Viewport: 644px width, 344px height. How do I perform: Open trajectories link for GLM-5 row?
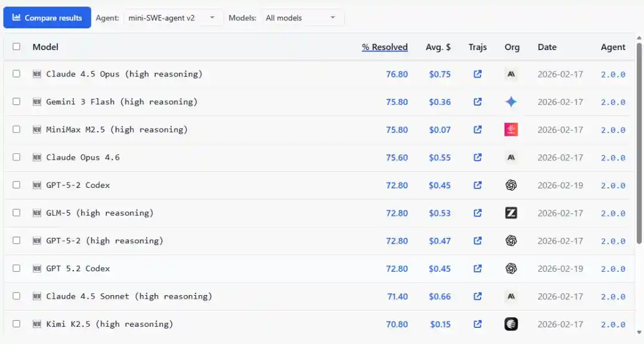click(477, 213)
